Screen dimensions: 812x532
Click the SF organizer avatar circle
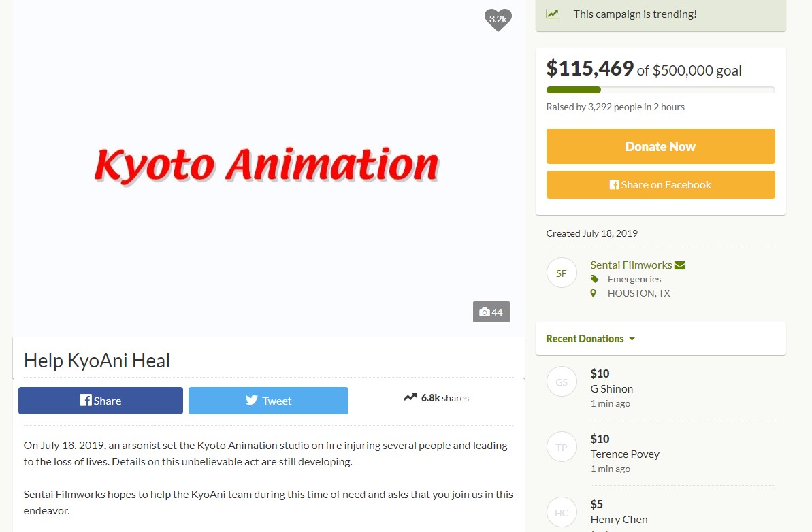pyautogui.click(x=562, y=273)
